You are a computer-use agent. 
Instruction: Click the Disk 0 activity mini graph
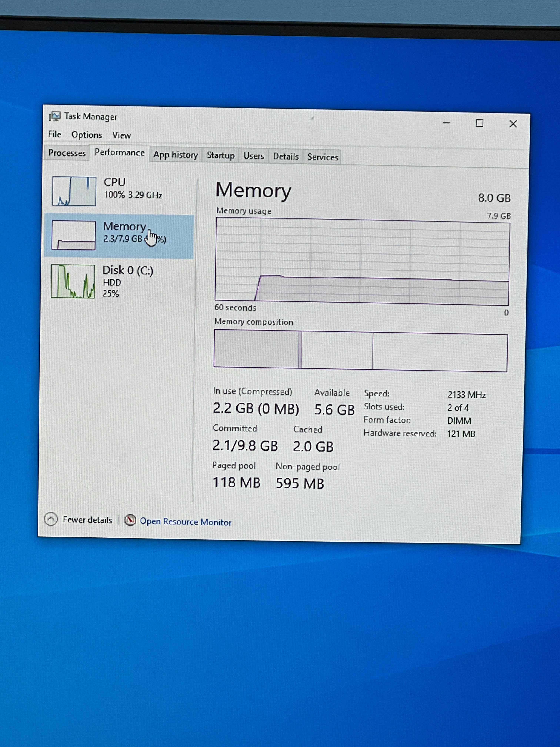(73, 281)
